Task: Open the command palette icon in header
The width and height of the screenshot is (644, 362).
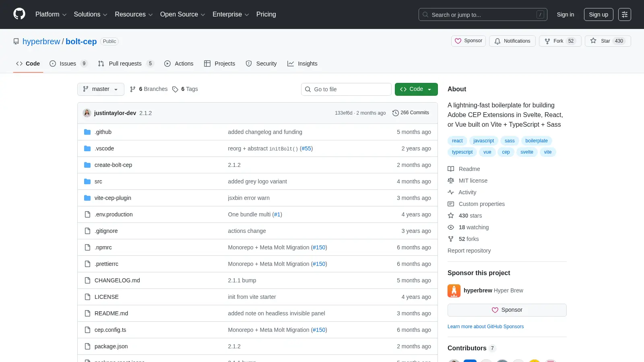Action: (x=625, y=14)
